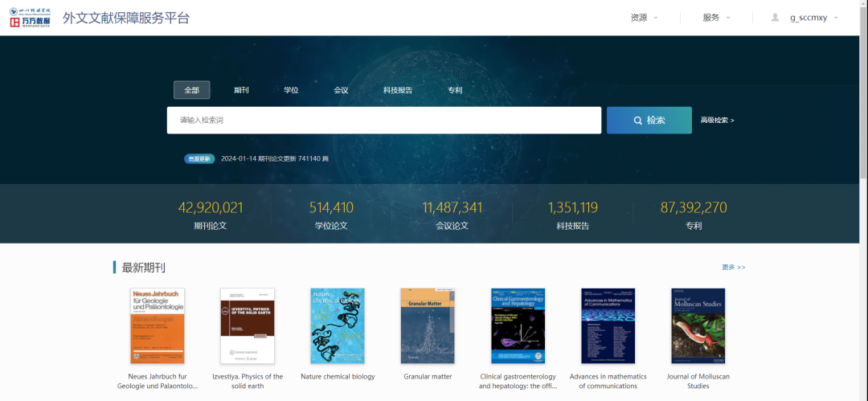868x401 pixels.
Task: Switch to the 专利 search tab
Action: point(455,90)
